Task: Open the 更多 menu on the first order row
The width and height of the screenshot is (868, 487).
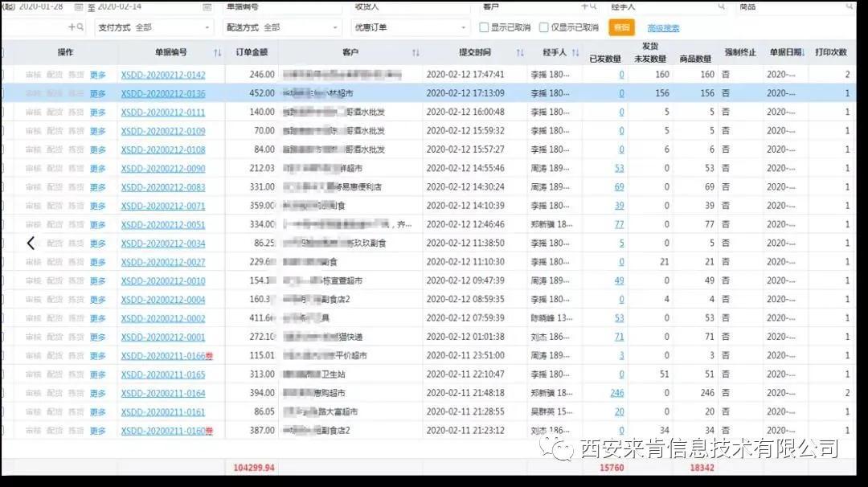Action: click(97, 76)
